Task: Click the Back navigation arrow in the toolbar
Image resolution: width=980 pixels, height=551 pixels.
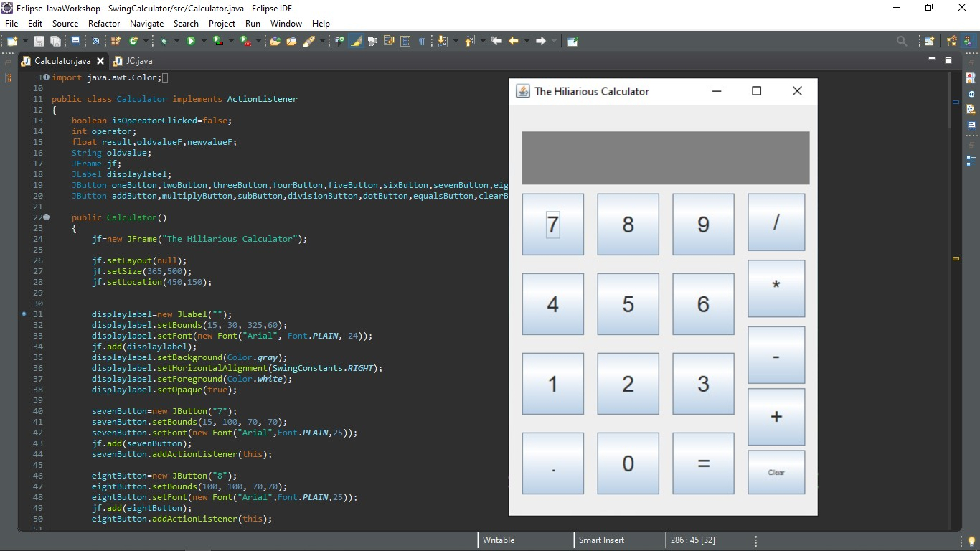Action: (514, 42)
